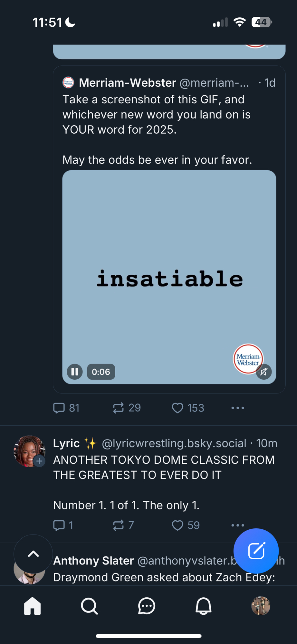Pause the Merriam-Webster GIF video

pos(75,372)
